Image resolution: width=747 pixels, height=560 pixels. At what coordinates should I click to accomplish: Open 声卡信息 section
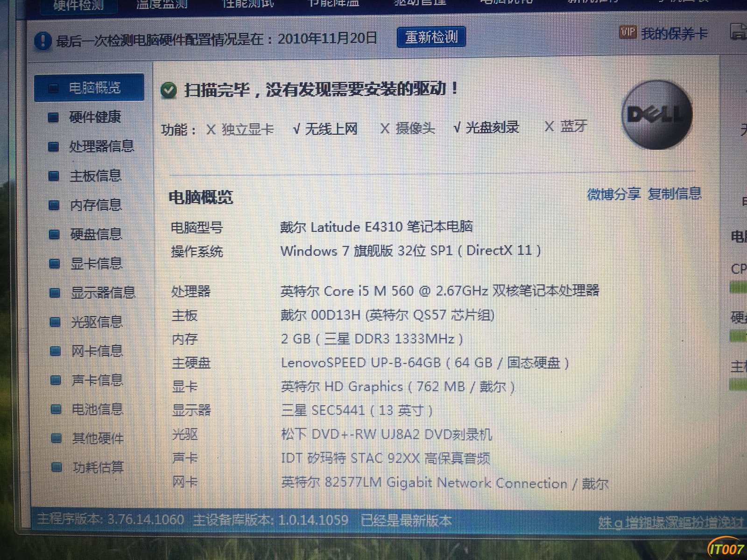click(x=97, y=380)
